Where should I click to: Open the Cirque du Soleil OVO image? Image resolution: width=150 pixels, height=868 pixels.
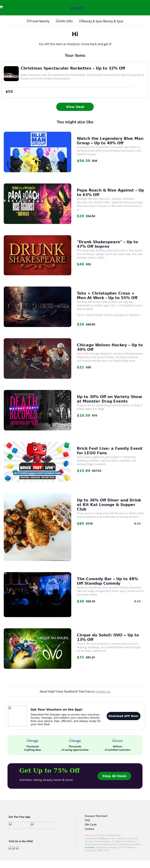[37, 648]
